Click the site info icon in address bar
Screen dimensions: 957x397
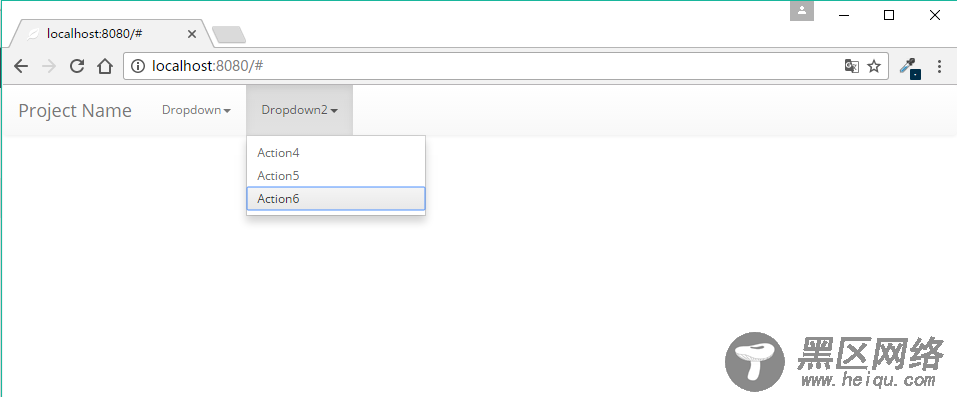coord(138,66)
